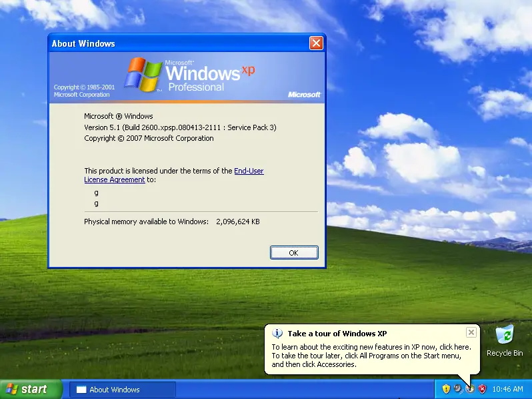
Task: Dismiss the Windows XP tour balloon
Action: 471,332
